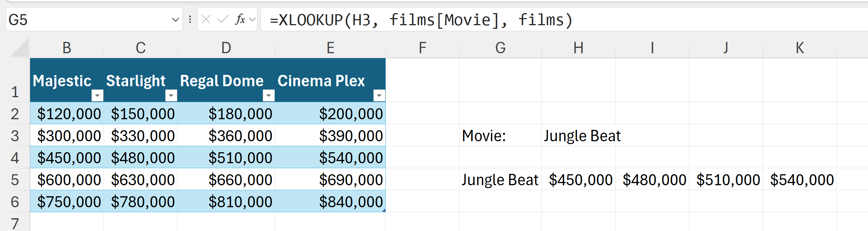Open the Cinema Plex filter dropdown

pyautogui.click(x=379, y=95)
